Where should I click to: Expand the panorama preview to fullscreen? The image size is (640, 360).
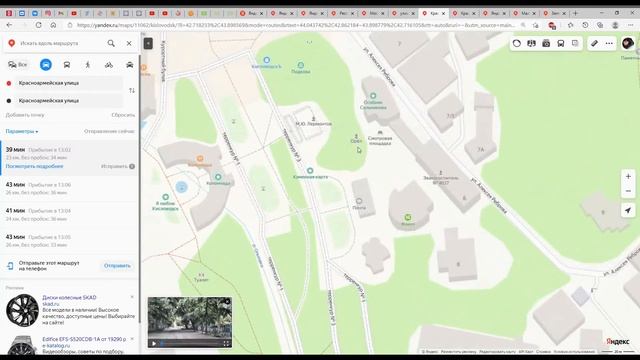point(226,343)
